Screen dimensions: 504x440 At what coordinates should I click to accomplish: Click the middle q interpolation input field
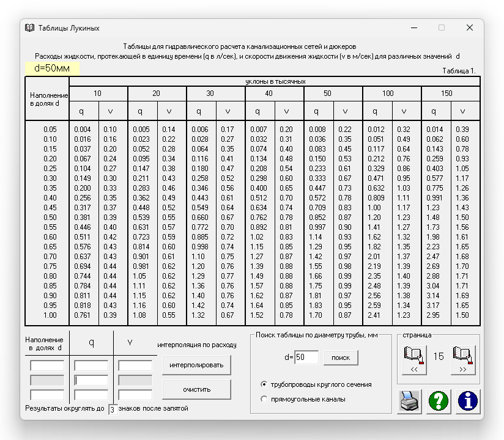(91, 380)
